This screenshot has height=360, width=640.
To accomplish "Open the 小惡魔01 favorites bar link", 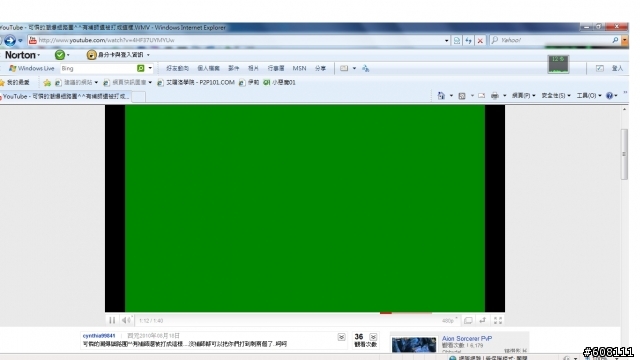I will pos(279,82).
